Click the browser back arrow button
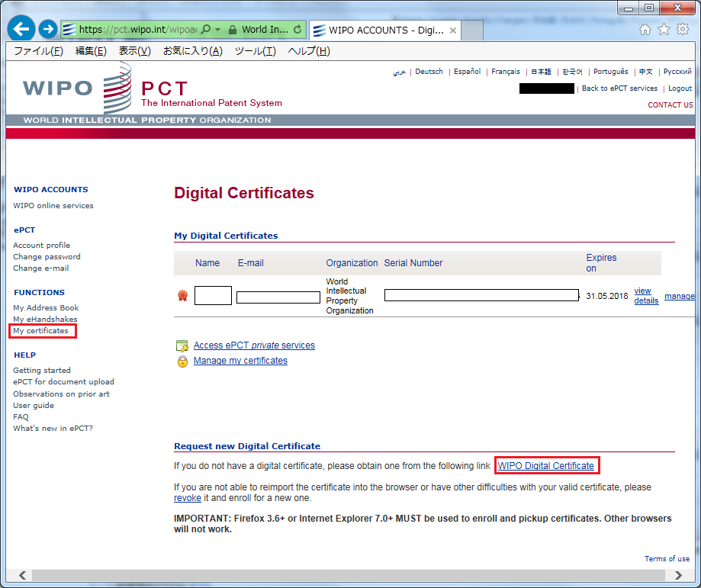Image resolution: width=701 pixels, height=588 pixels. [21, 29]
